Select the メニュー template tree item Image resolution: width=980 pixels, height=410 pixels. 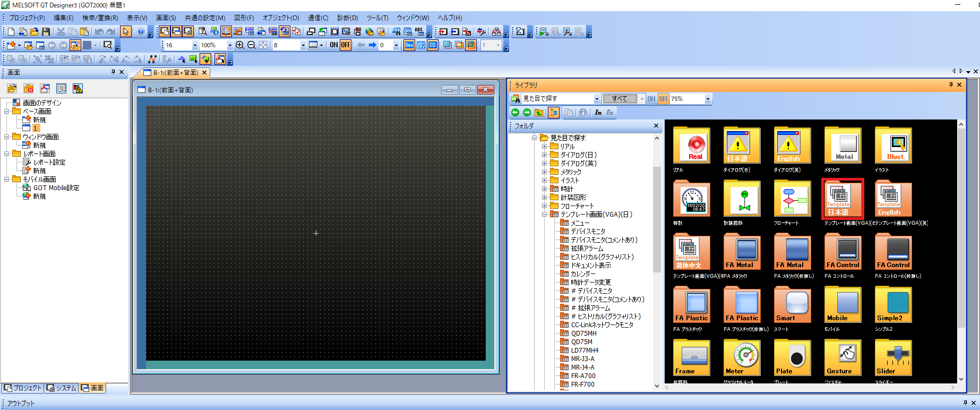tap(580, 223)
